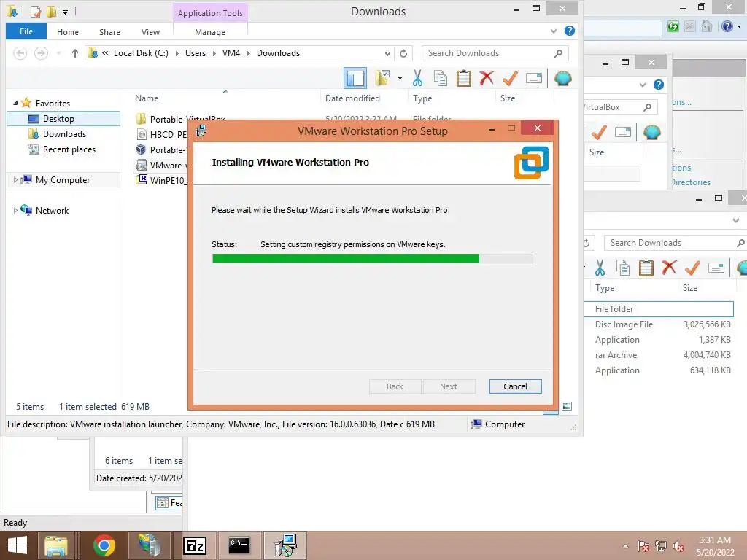Expand the My Computer tree node
This screenshot has height=560, width=747.
(x=15, y=180)
